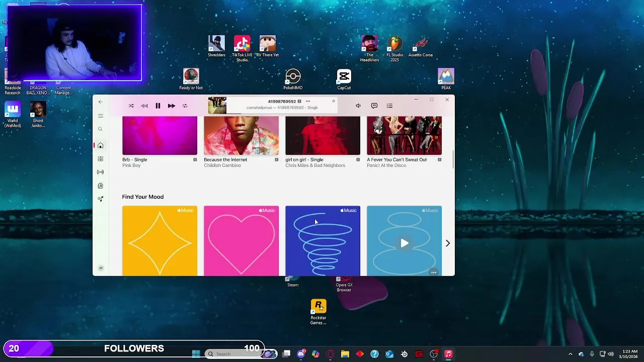This screenshot has height=362, width=644.
Task: Open the RV There Yet desktop icon
Action: 268,46
